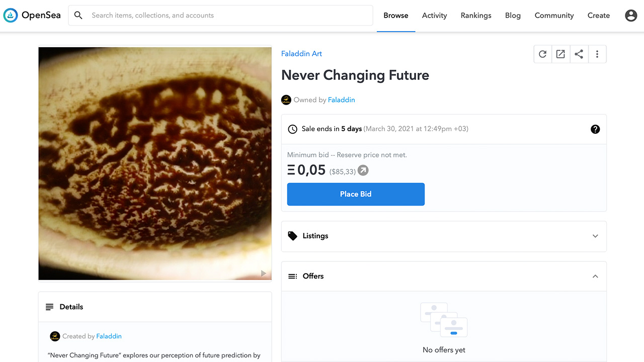
Task: Select the Browse tab
Action: point(396,16)
